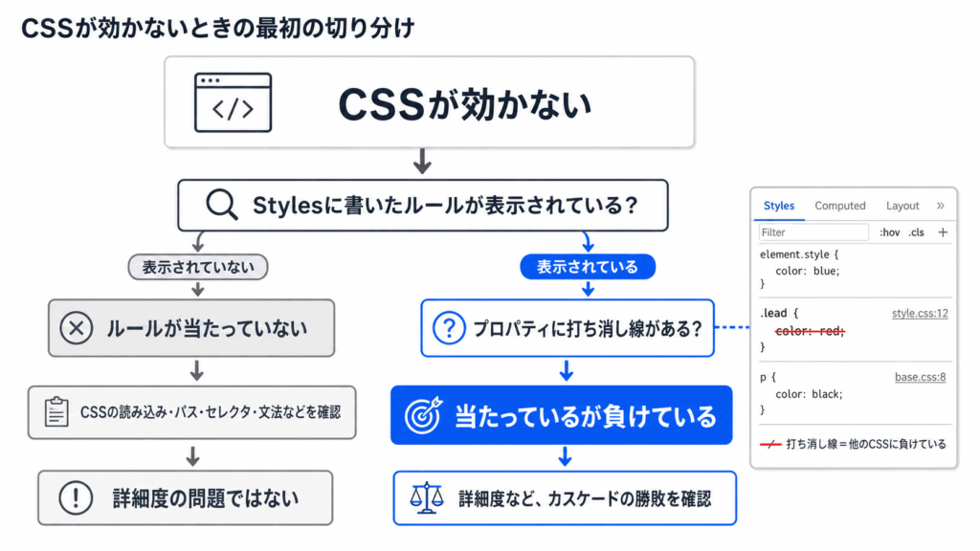Click the blue 表示されている pill label
Screen dimensions: 980x551
click(588, 267)
